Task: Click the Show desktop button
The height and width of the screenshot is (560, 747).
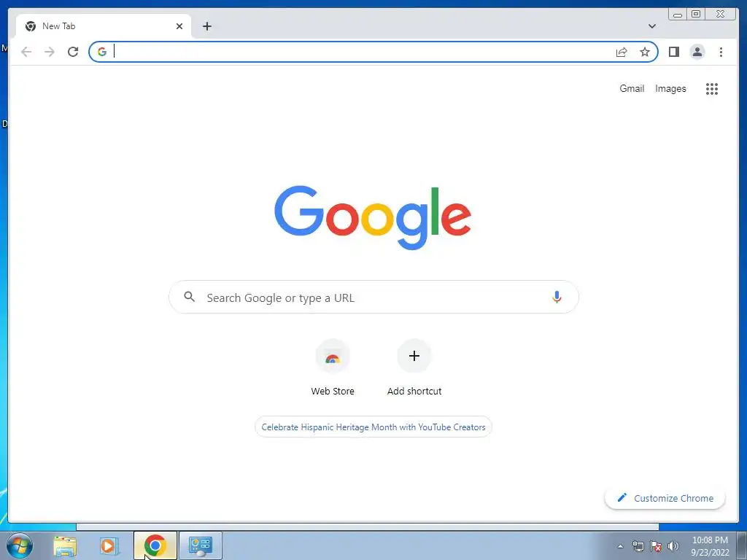Action: 741,545
